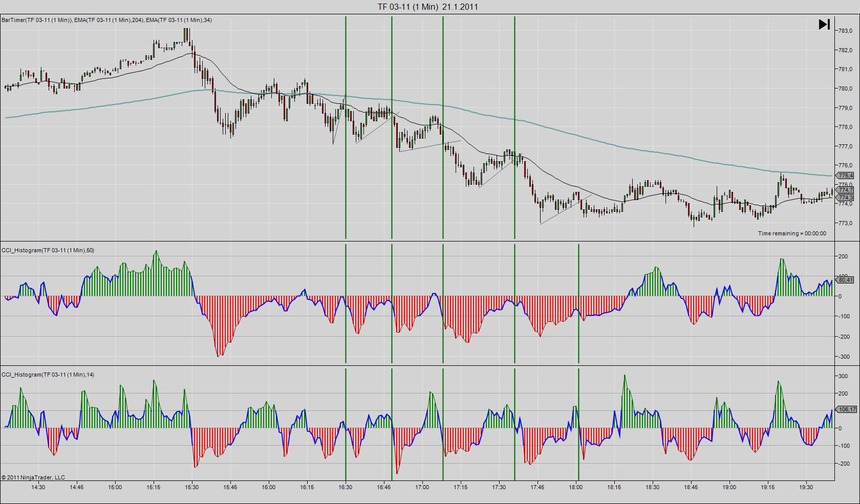Click the skip-to-end arrow icon
The height and width of the screenshot is (504, 860).
[824, 24]
